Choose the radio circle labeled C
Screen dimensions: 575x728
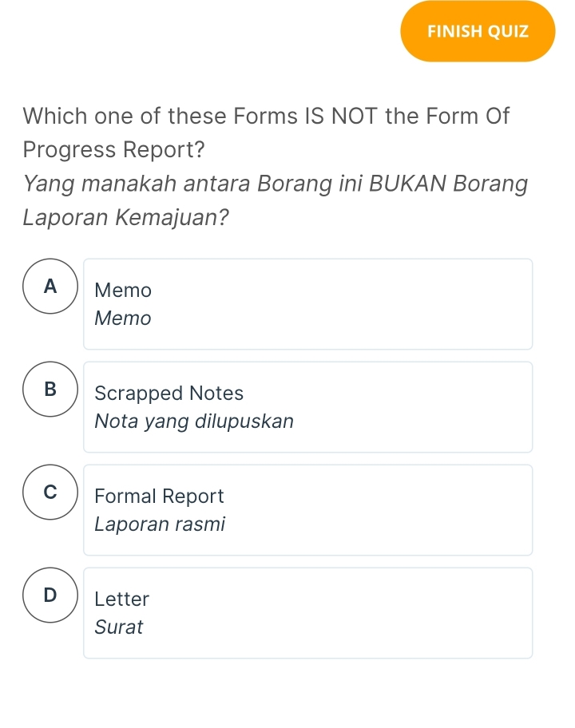pyautogui.click(x=51, y=493)
